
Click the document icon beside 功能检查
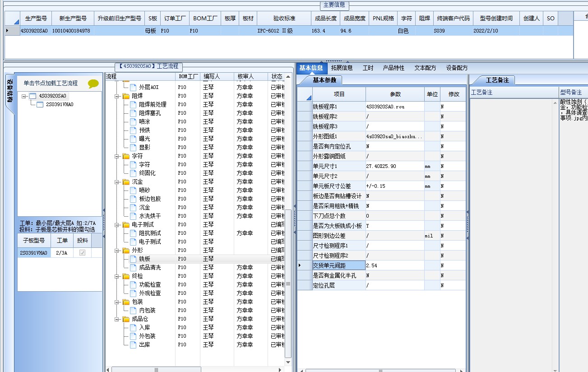tap(133, 284)
